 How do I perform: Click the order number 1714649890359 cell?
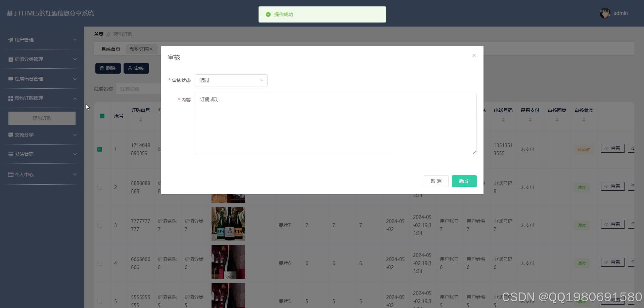(141, 149)
